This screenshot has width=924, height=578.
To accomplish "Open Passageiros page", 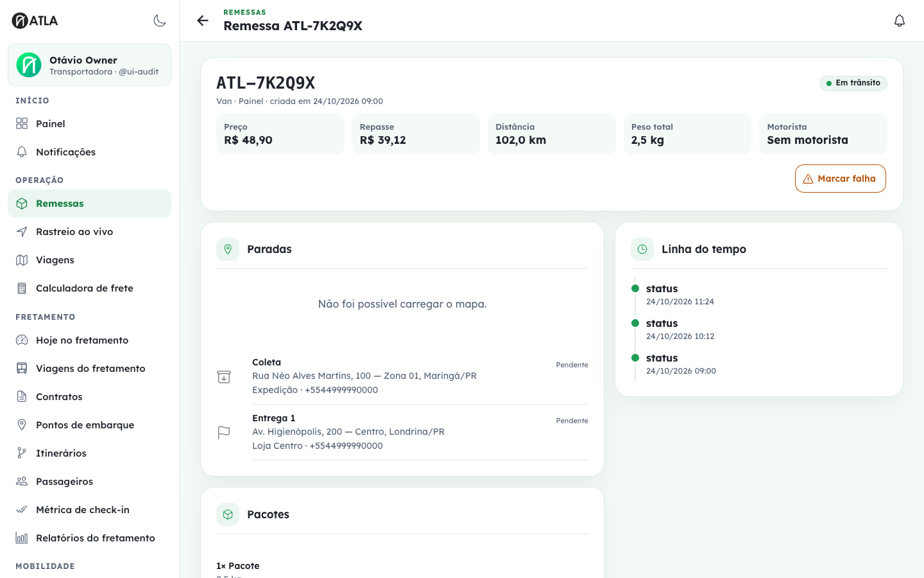I will 89,482.
